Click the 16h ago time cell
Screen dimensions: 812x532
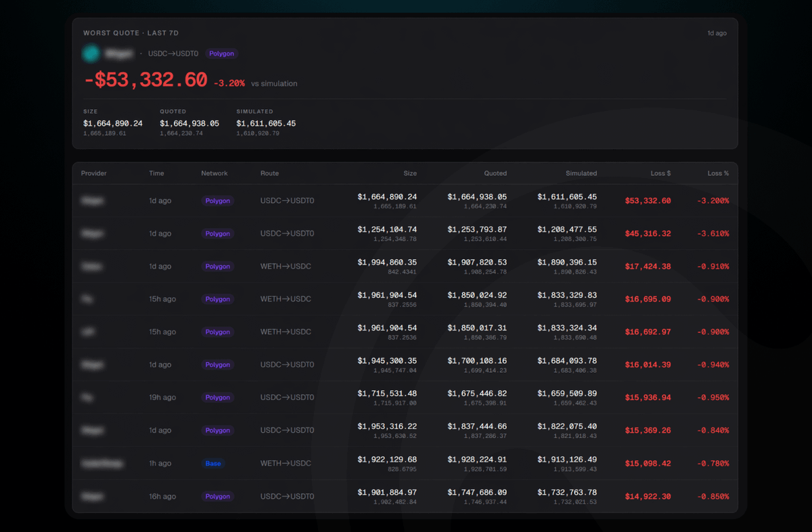pos(162,497)
